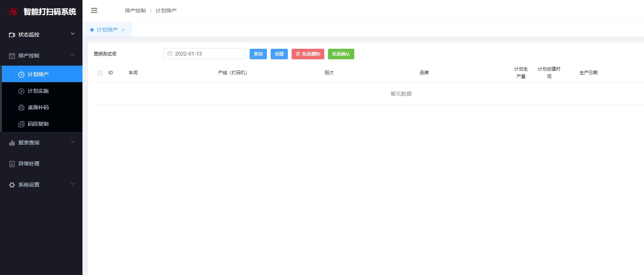This screenshot has height=275, width=644.
Task: Toggle sidebar with the hamburger icon
Action: (94, 11)
